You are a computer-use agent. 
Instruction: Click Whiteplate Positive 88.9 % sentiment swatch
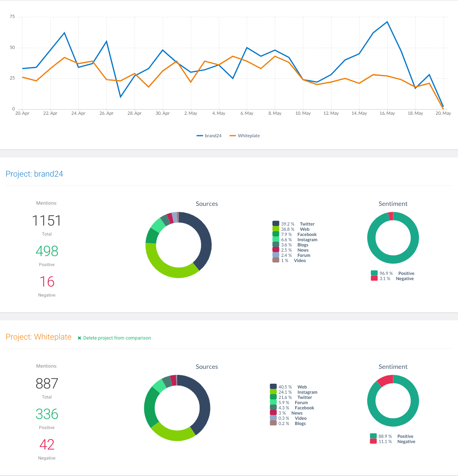click(373, 436)
